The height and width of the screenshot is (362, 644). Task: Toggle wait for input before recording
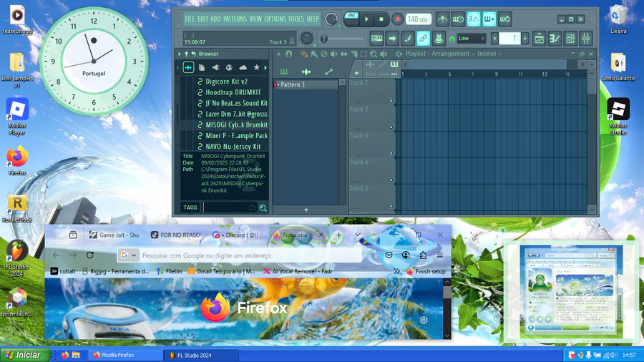coord(458,19)
